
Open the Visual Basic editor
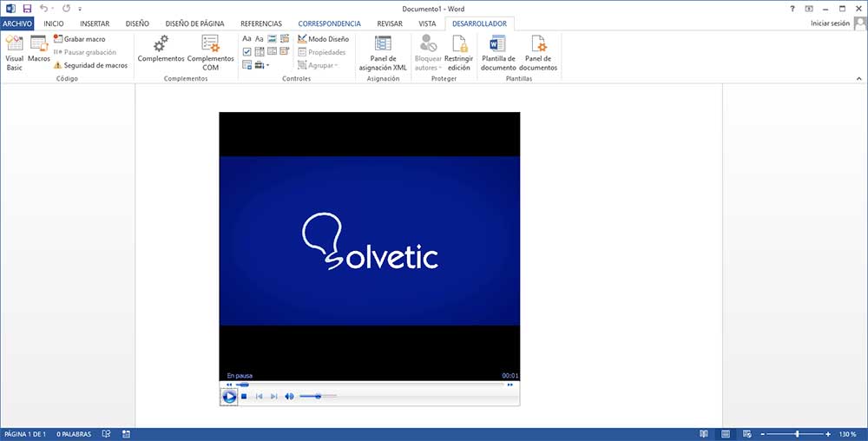coord(14,52)
